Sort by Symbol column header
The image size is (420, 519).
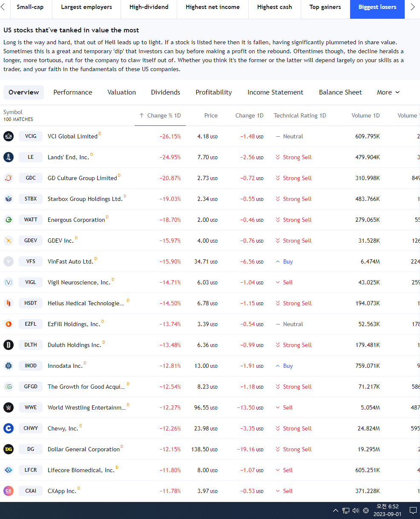tap(13, 112)
